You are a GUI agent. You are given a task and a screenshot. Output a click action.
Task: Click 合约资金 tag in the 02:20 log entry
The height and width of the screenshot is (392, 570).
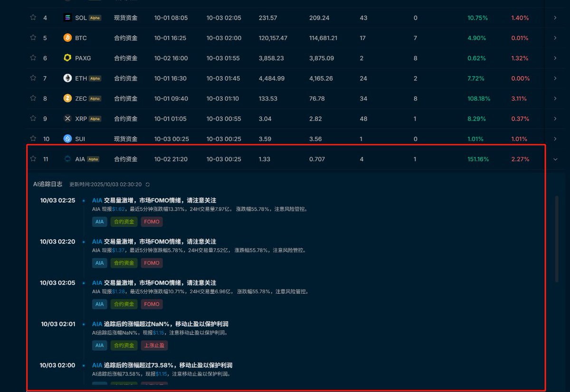pyautogui.click(x=124, y=263)
